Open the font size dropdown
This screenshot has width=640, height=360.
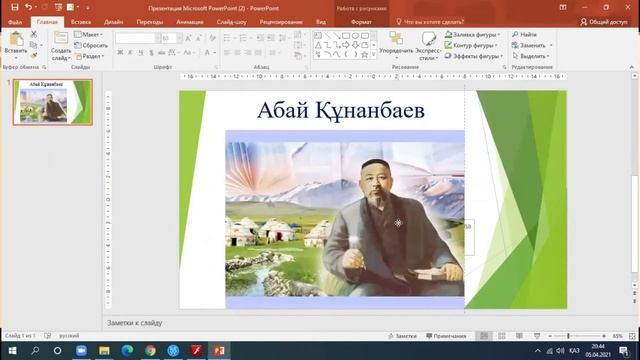(180, 38)
